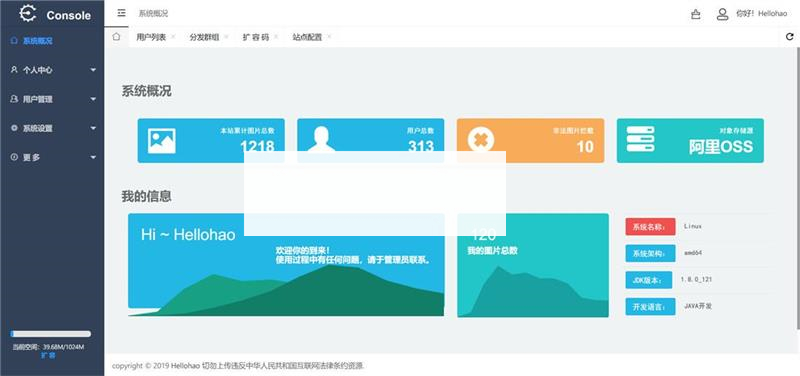Click the Linux system name value
800x376 pixels.
pos(692,226)
